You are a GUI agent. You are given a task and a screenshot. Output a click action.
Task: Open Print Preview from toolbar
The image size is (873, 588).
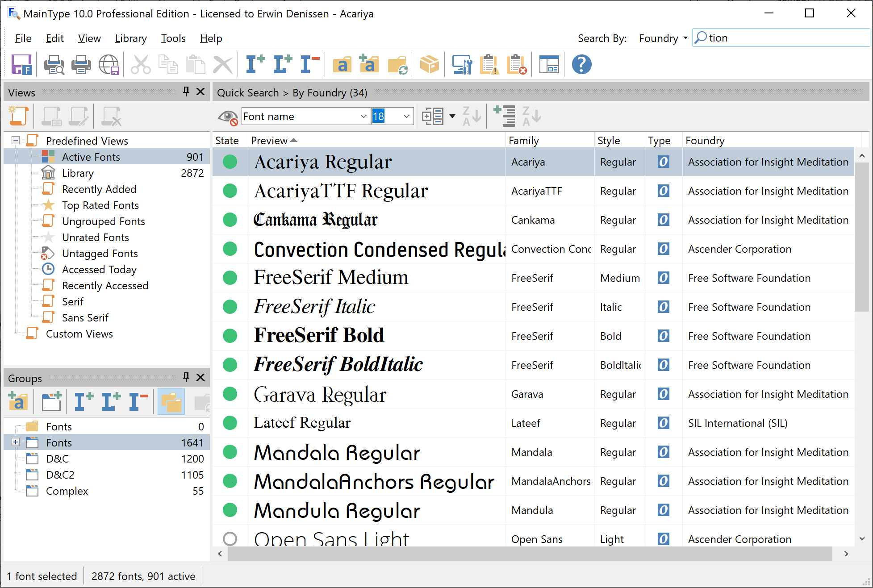click(54, 65)
